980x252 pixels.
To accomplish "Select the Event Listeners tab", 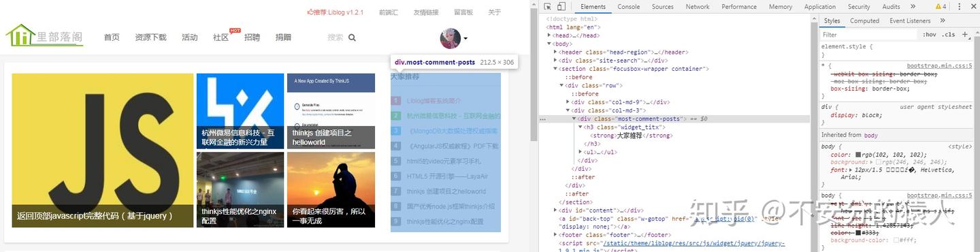I will [910, 20].
